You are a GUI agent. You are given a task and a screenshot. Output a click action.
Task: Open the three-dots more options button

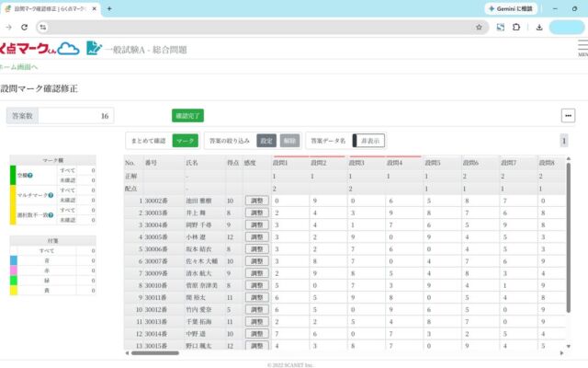click(568, 116)
